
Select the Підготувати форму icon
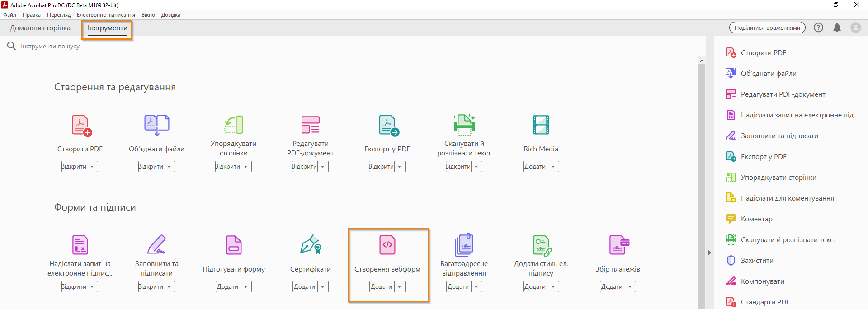pos(234,245)
